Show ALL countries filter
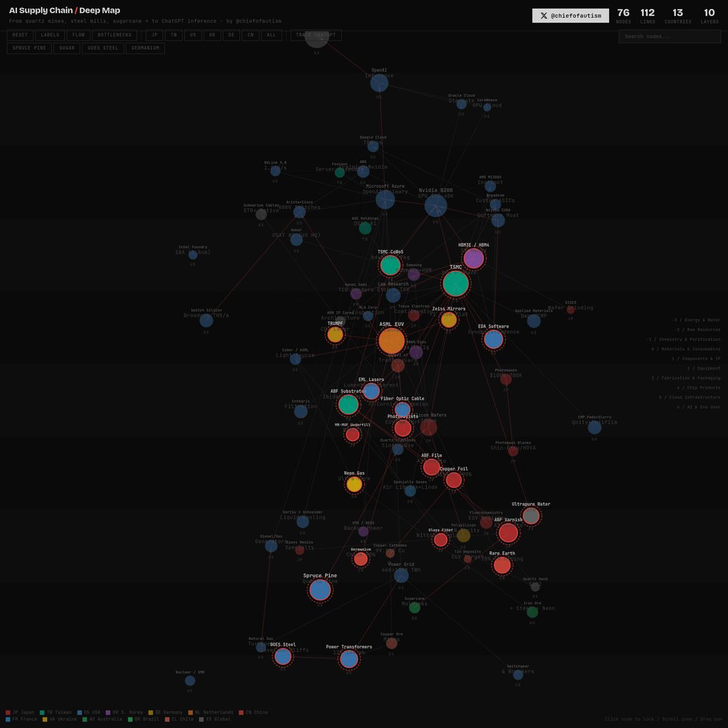 271,35
